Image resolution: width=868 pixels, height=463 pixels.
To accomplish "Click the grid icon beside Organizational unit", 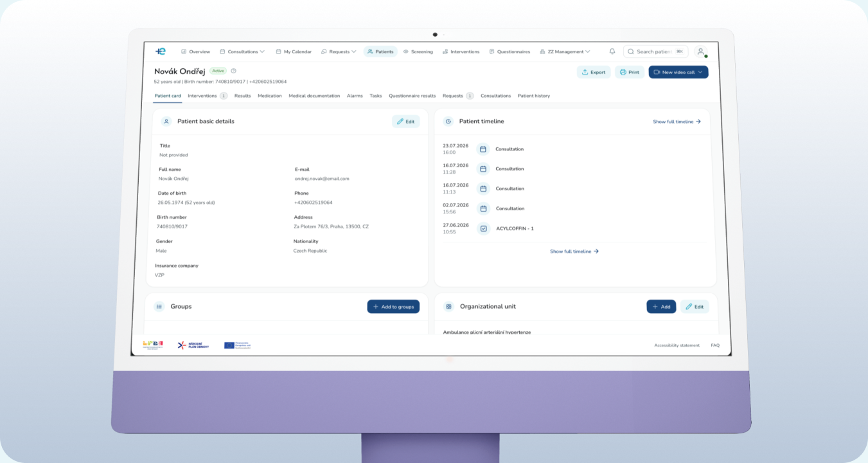I will click(448, 307).
